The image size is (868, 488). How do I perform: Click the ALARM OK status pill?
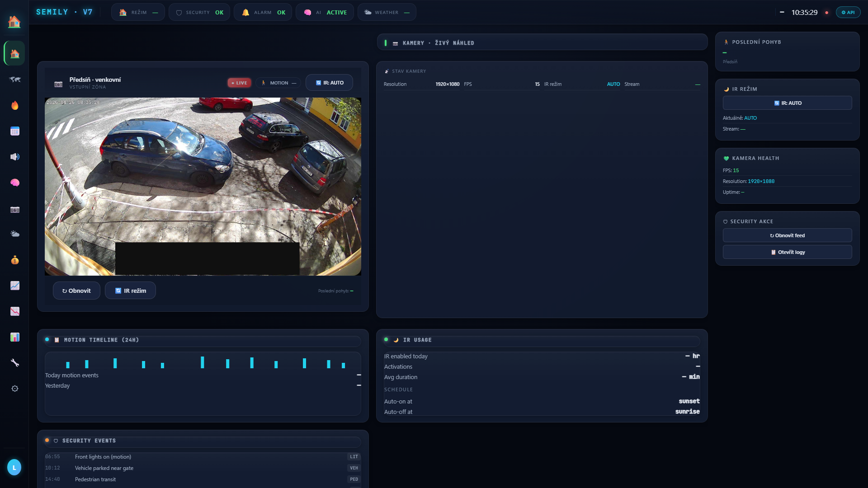pos(263,12)
